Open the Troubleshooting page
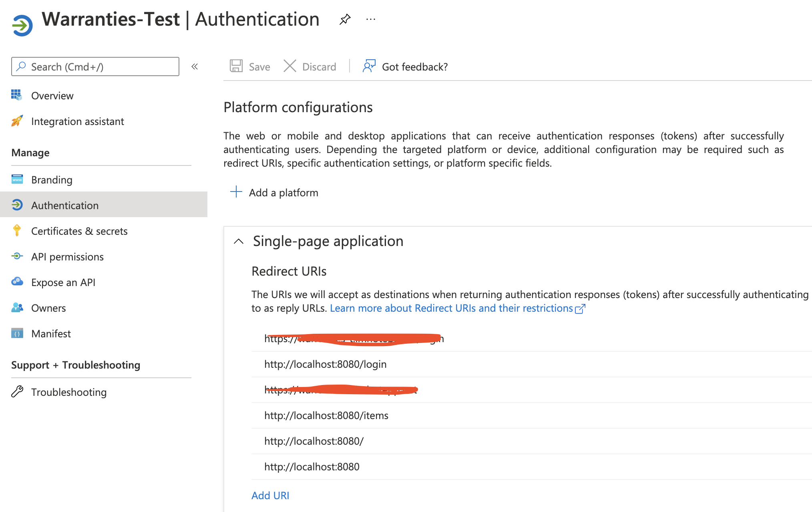 click(69, 392)
